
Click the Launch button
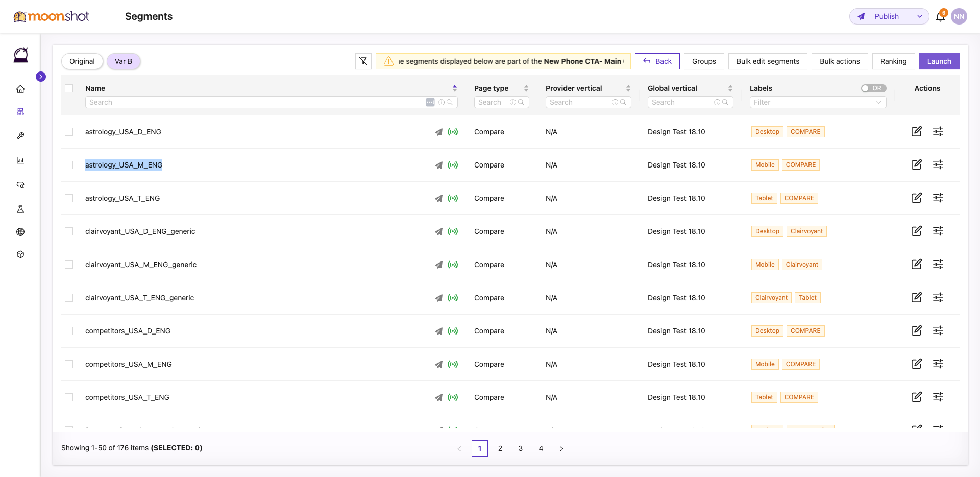coord(939,61)
